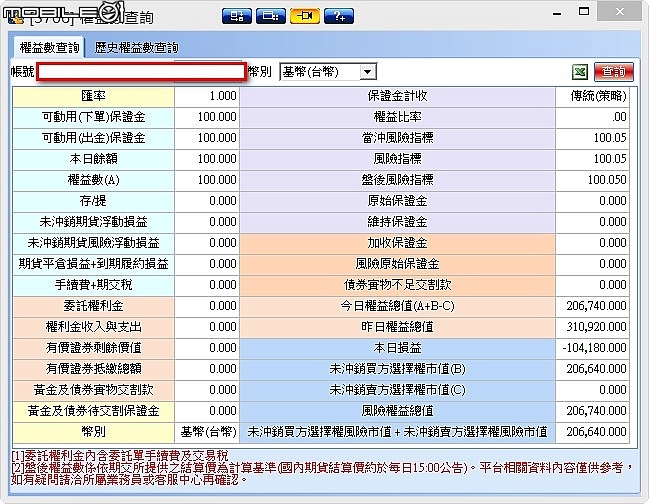This screenshot has height=504, width=649.
Task: Maximize the query window
Action: pyautogui.click(x=584, y=12)
